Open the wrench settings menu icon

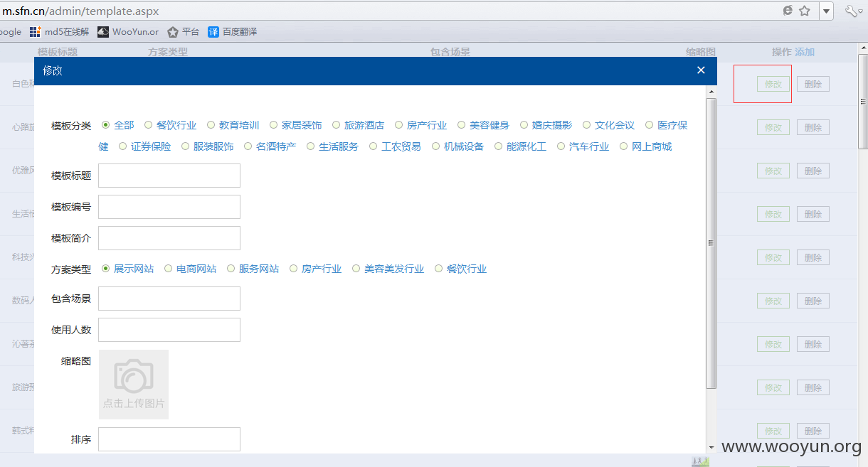[x=852, y=11]
